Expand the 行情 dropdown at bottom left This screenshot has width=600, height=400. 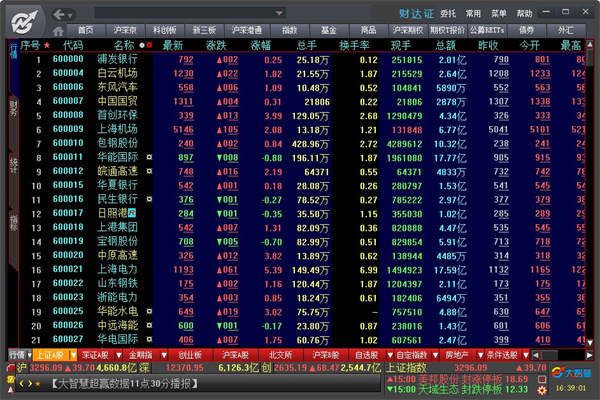pyautogui.click(x=29, y=355)
